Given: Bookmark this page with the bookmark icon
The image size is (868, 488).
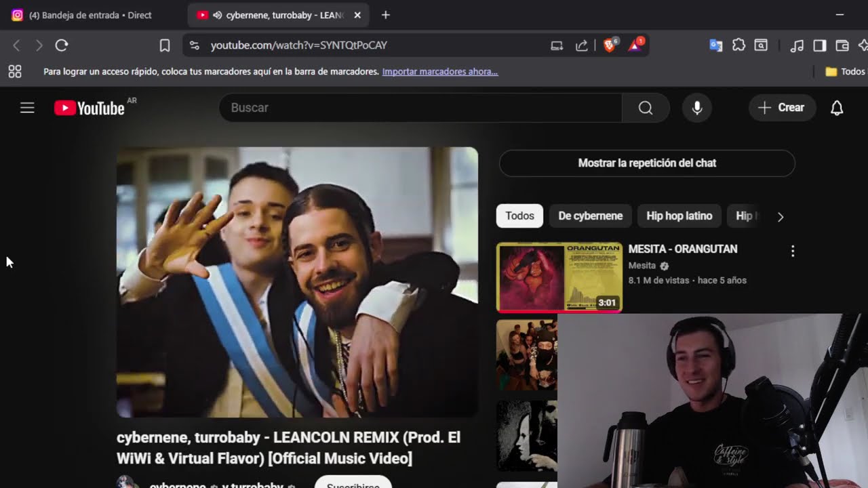Looking at the screenshot, I should (165, 45).
